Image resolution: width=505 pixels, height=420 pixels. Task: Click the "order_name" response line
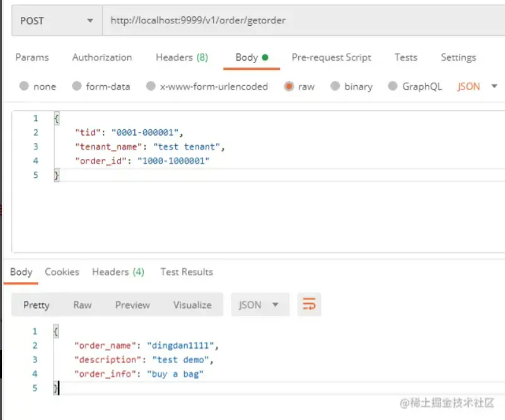tap(146, 346)
